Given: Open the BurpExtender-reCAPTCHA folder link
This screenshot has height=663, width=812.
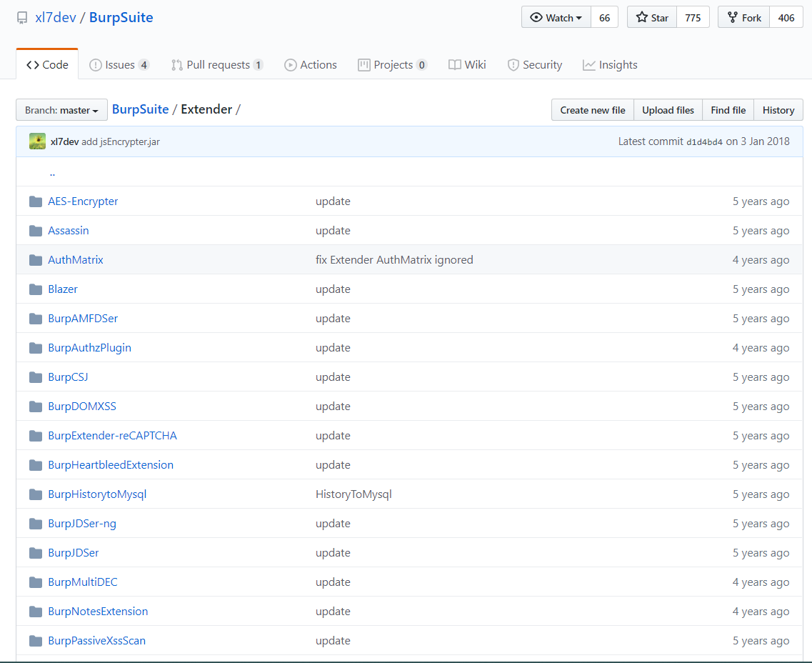Looking at the screenshot, I should tap(112, 436).
